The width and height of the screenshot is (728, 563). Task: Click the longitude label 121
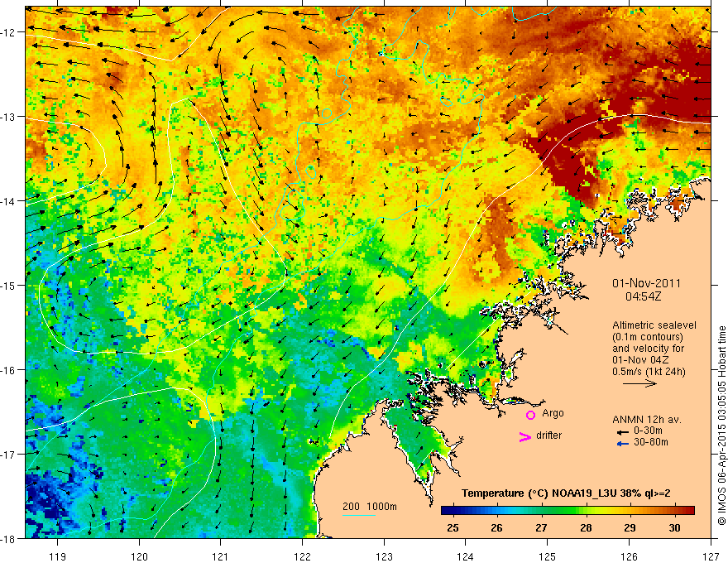click(x=221, y=556)
